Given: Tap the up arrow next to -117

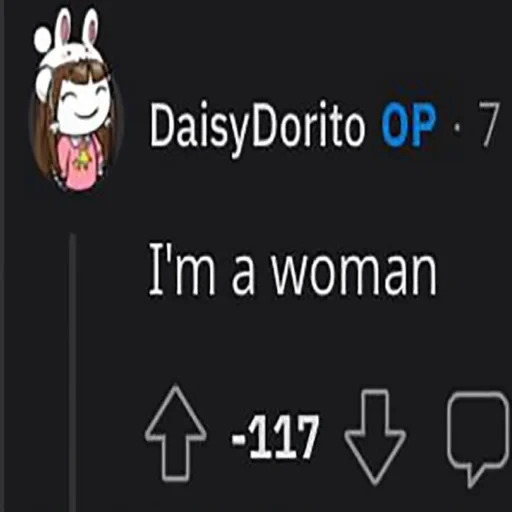Looking at the screenshot, I should 175,434.
